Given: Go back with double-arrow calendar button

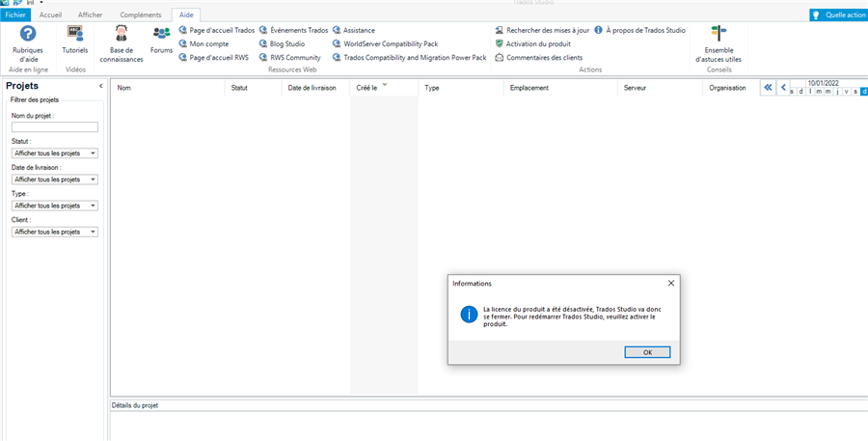Looking at the screenshot, I should 768,88.
